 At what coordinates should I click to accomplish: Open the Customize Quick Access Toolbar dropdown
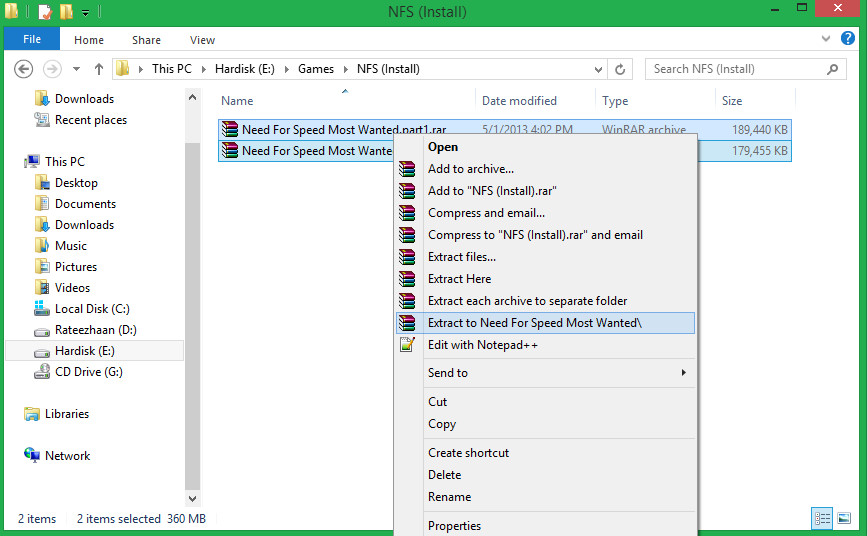85,12
